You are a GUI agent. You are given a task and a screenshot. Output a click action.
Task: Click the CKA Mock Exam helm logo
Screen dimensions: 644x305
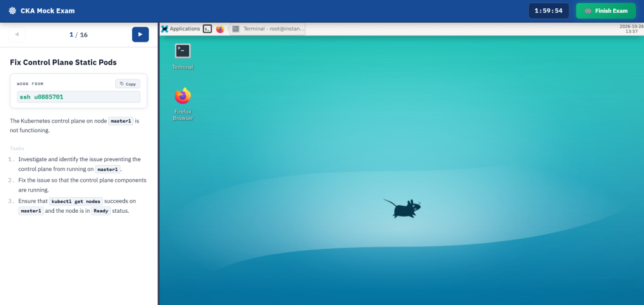click(x=12, y=11)
